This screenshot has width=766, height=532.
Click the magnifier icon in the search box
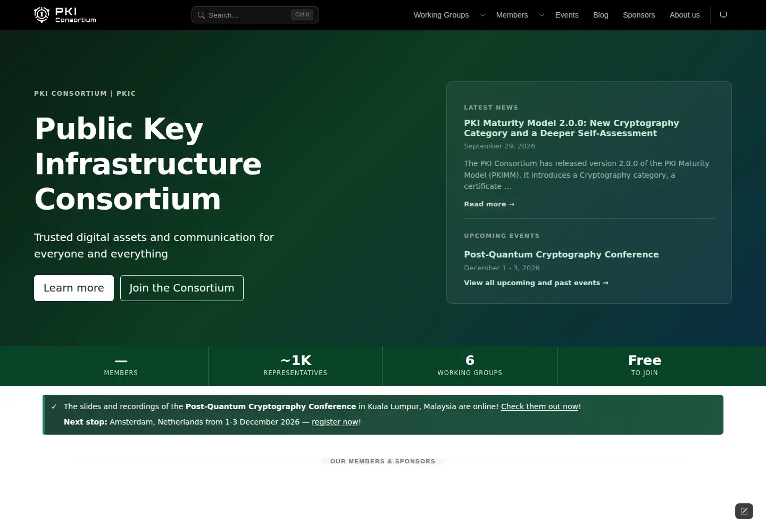coord(201,15)
